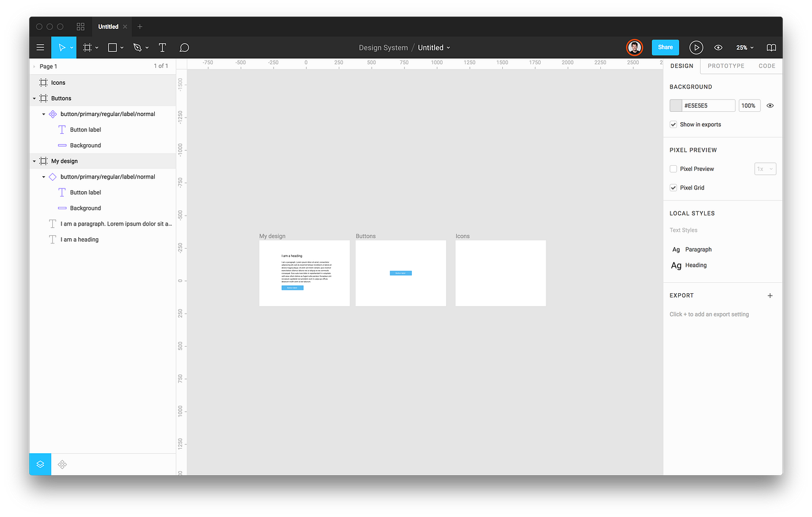Open Move tool dropdown arrow

tap(71, 48)
